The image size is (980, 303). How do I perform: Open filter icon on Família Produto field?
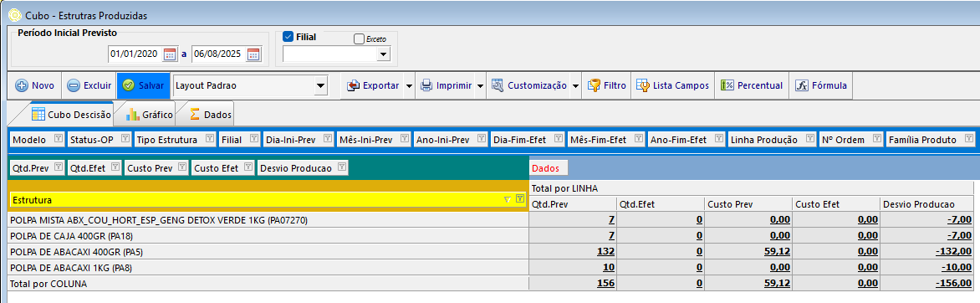point(969,139)
